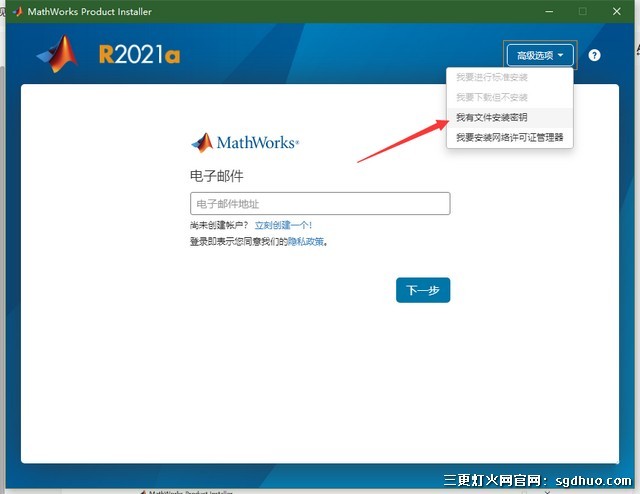Click the title bar MATLAB icon
The image size is (640, 494).
pos(17,11)
